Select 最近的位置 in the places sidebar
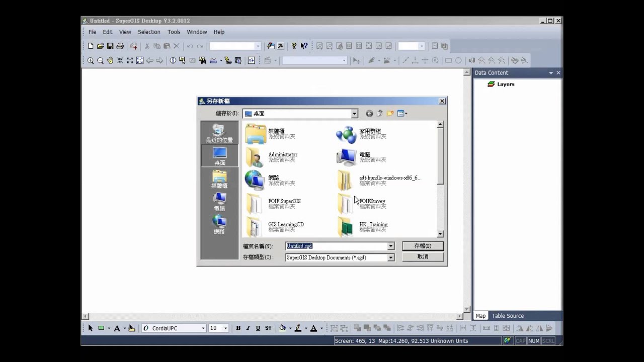This screenshot has height=362, width=644. pyautogui.click(x=219, y=134)
